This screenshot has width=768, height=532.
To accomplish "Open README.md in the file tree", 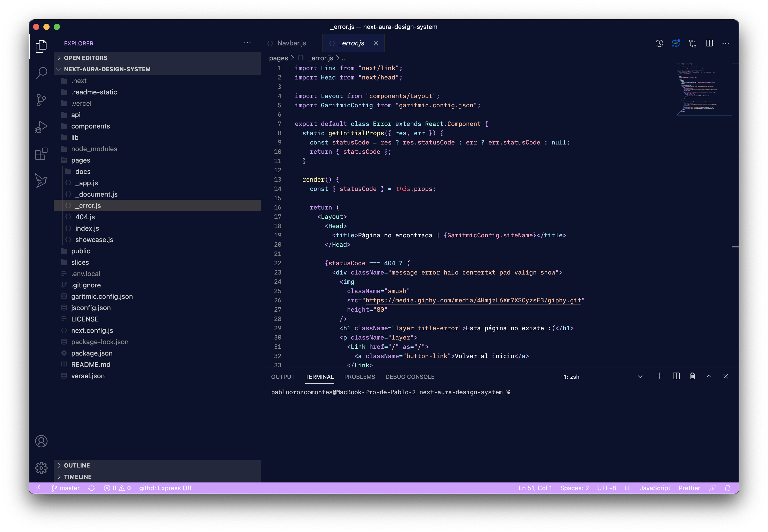I will [x=157, y=364].
